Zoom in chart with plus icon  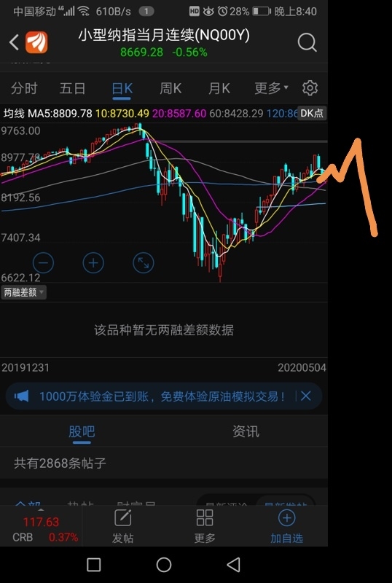93,263
